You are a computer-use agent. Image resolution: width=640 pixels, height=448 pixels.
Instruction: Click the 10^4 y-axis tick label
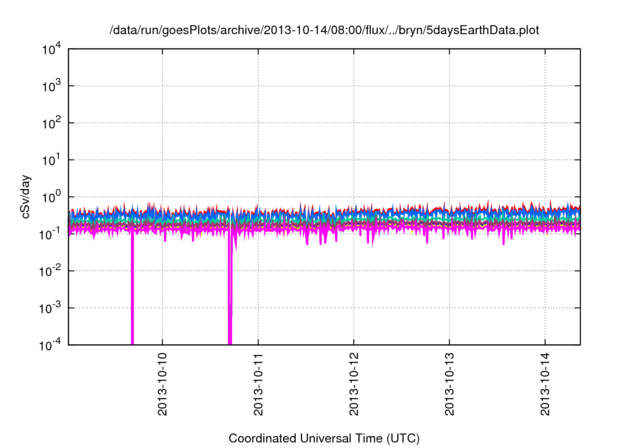coord(51,50)
